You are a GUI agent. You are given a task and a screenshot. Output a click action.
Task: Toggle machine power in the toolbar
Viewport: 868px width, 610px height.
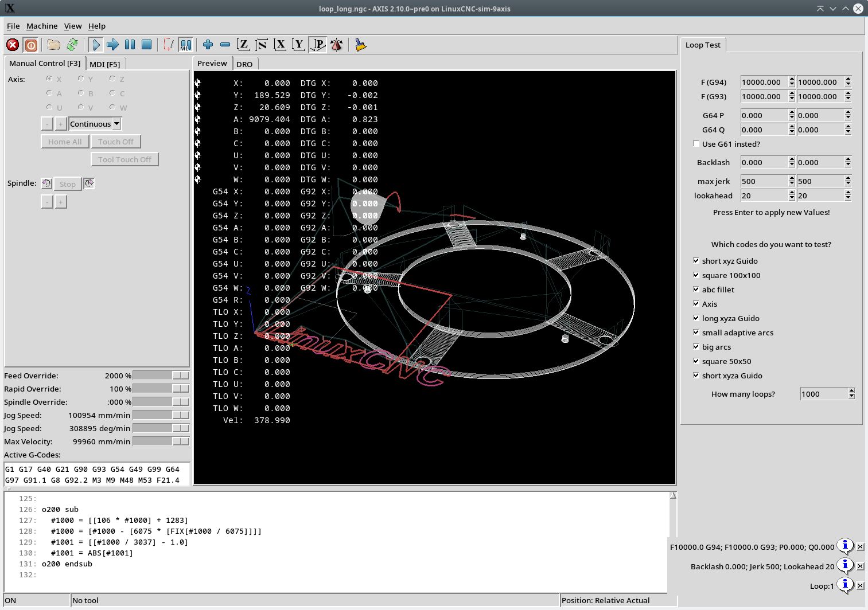31,45
